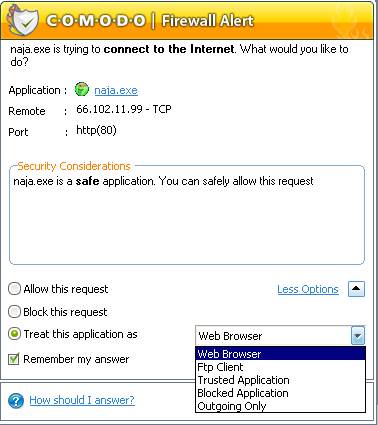Click the Firewall Alert title bar text
This screenshot has width=378, height=425.
[208, 21]
